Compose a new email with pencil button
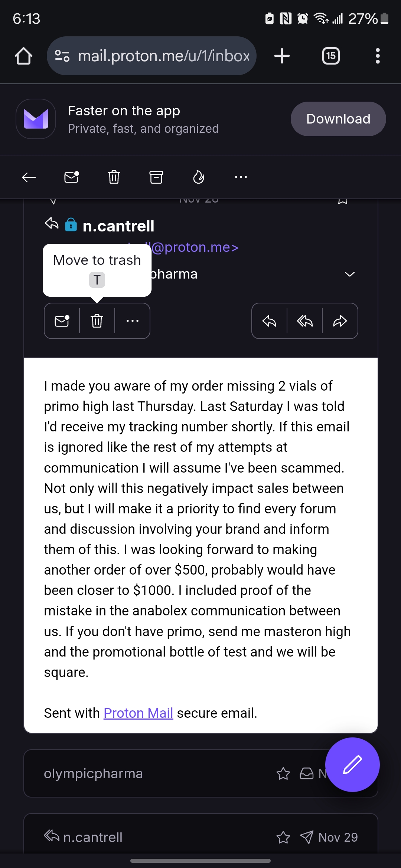Screen dimensions: 401x868 [352, 765]
